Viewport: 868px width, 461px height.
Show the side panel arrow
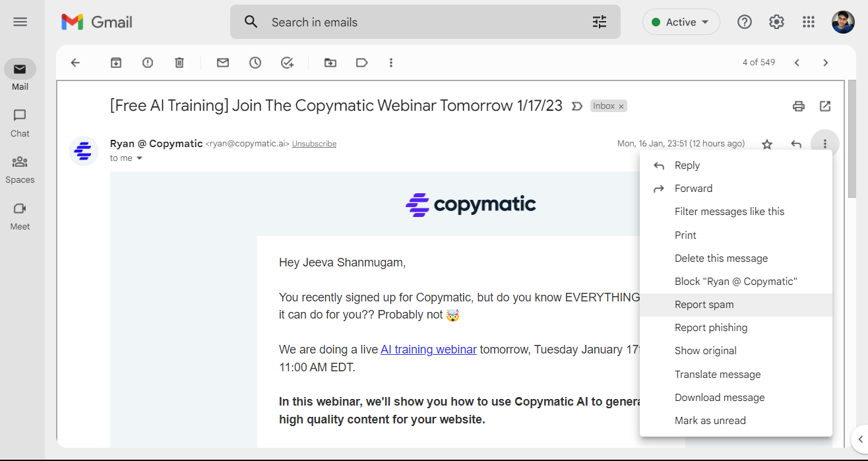tap(861, 439)
